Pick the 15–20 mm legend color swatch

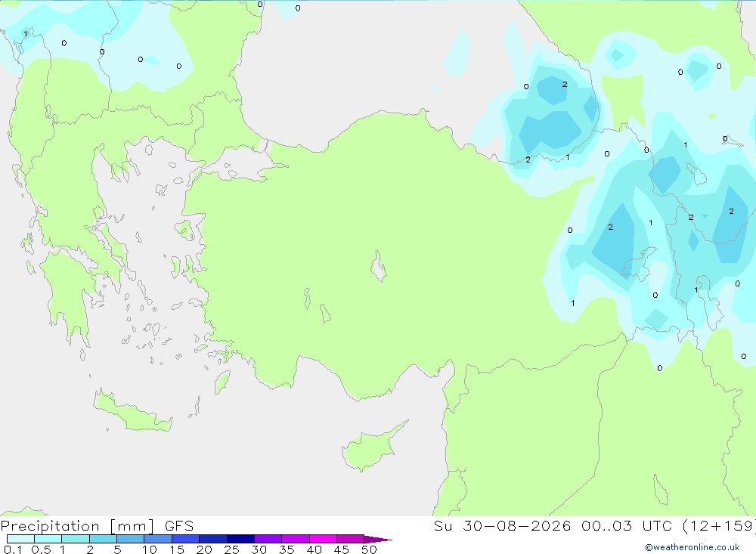point(186,539)
